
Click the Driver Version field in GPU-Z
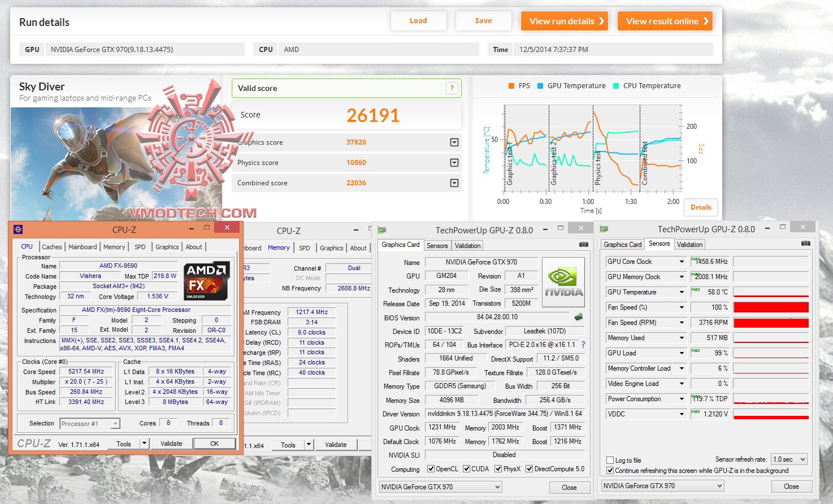[x=504, y=414]
